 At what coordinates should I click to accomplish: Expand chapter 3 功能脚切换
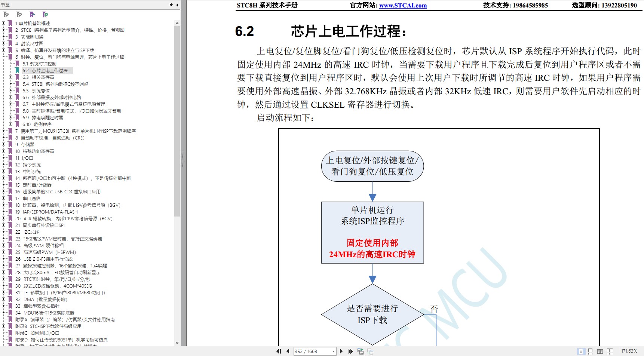(x=4, y=37)
